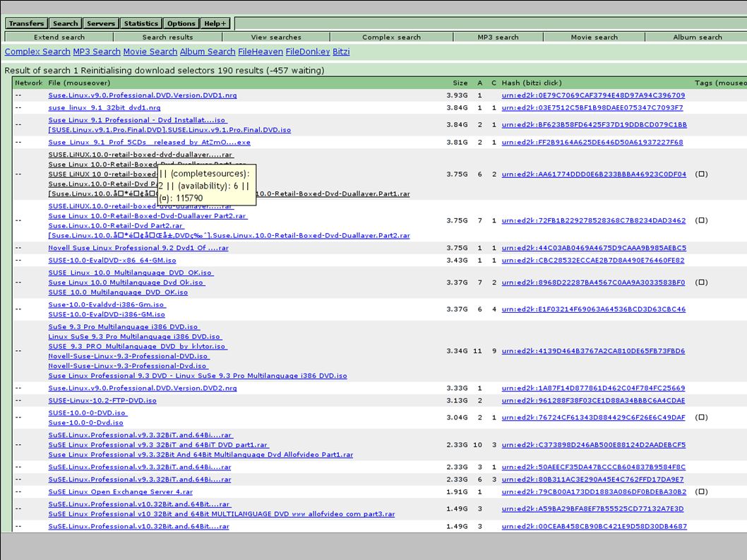Viewport: 747px width, 560px height.
Task: Click size value 3.34G
Action: [457, 351]
